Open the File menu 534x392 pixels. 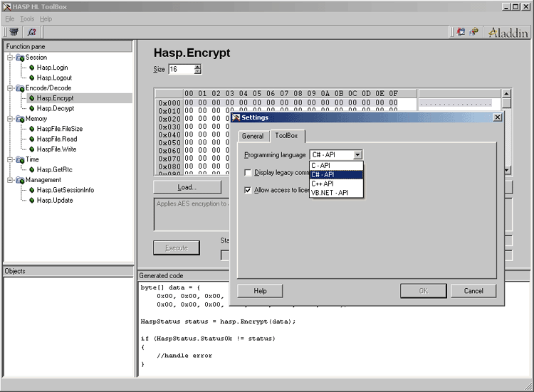tap(10, 18)
